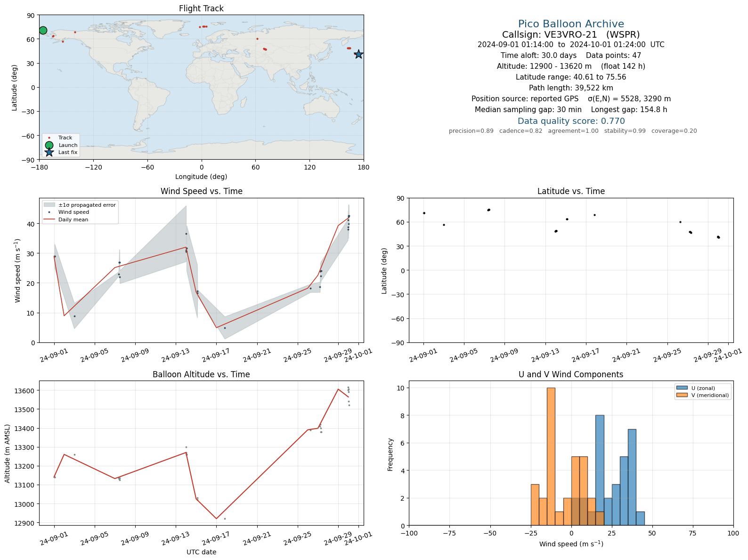Click the V (meridional) legend swatch
This screenshot has width=748, height=560.
coord(682,395)
